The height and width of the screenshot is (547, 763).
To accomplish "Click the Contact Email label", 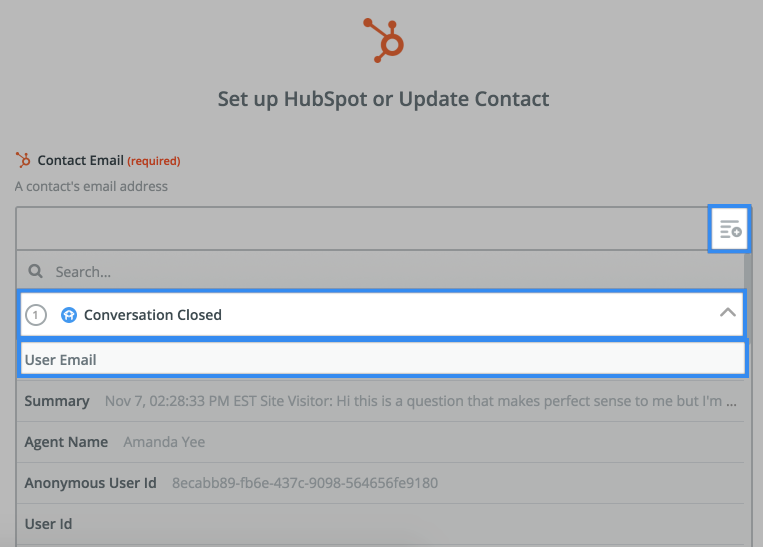I will [x=80, y=160].
